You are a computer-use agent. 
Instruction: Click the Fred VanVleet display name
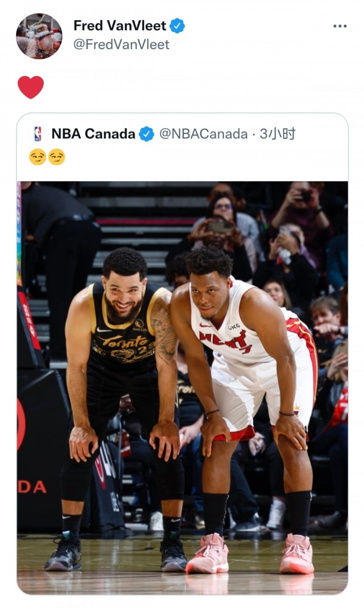pyautogui.click(x=120, y=26)
